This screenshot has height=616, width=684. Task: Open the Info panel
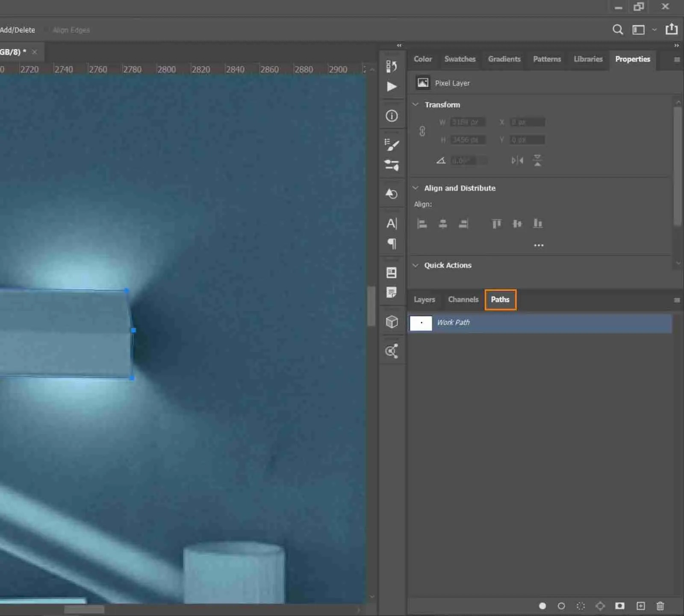tap(392, 116)
